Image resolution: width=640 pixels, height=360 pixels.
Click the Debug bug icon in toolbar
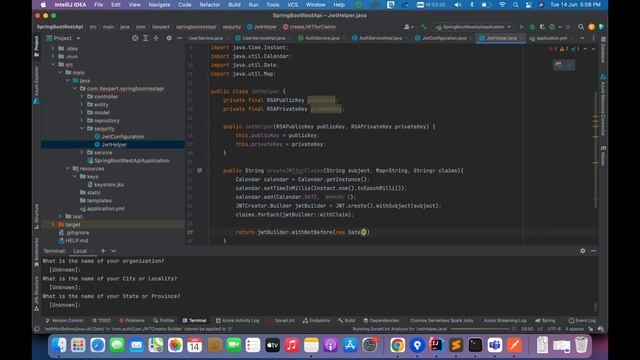[532, 27]
